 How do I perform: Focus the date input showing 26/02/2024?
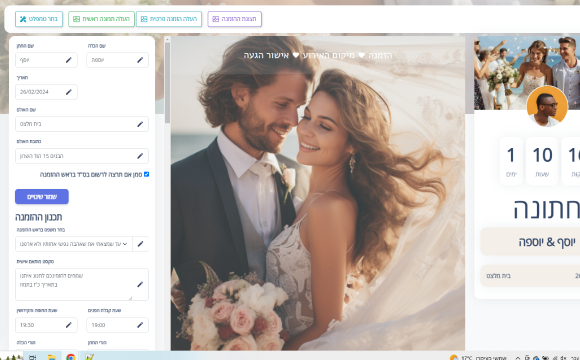pos(46,92)
